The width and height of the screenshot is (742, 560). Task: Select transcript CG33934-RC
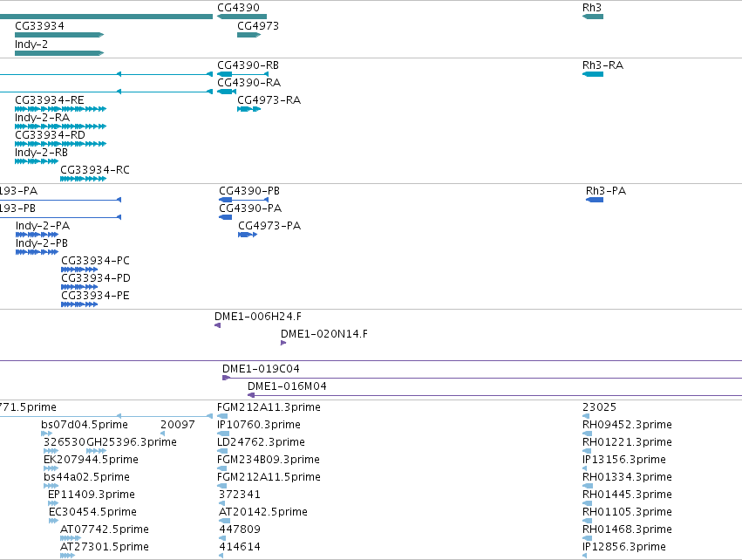84,180
